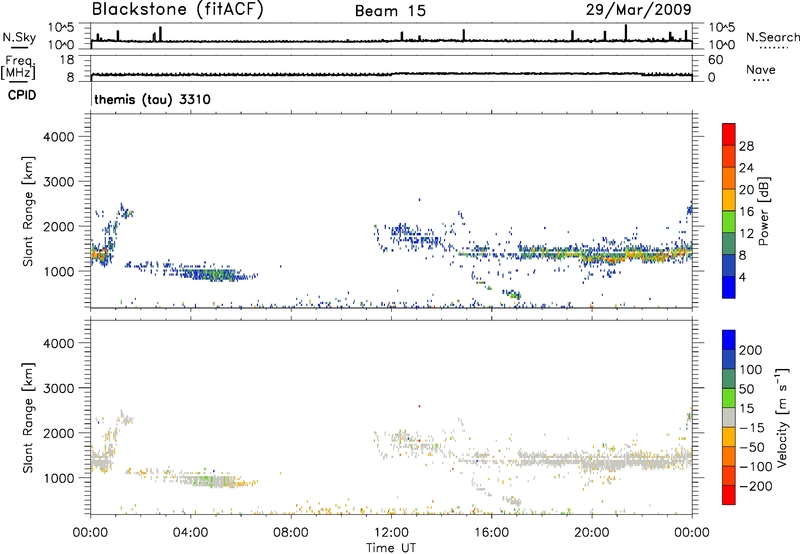
Task: Select the 'Freq. [MHz]' axis label
Action: [19, 67]
